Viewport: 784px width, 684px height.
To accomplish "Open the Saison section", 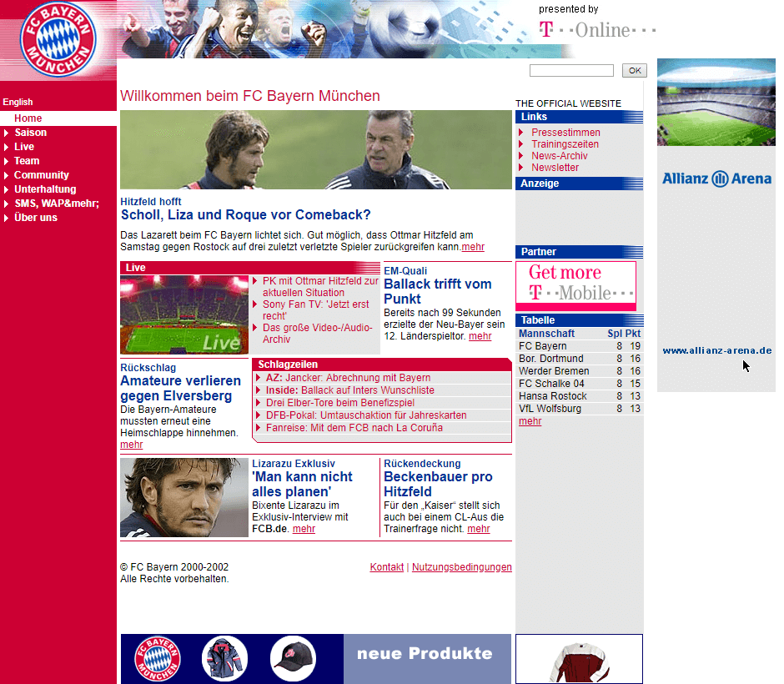I will coord(31,133).
